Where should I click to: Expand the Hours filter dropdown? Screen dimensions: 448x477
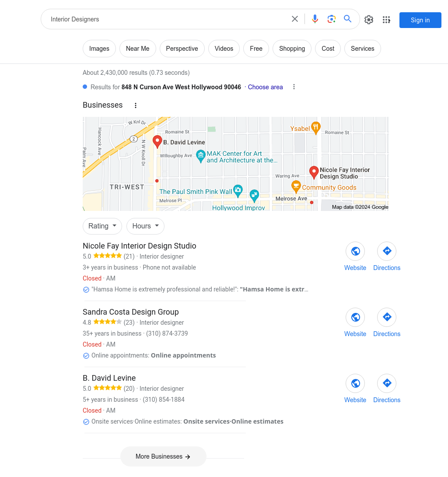click(145, 226)
